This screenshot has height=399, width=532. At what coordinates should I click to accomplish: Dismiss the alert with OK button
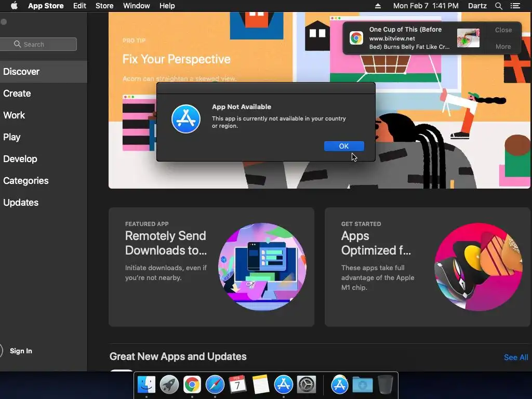tap(344, 146)
